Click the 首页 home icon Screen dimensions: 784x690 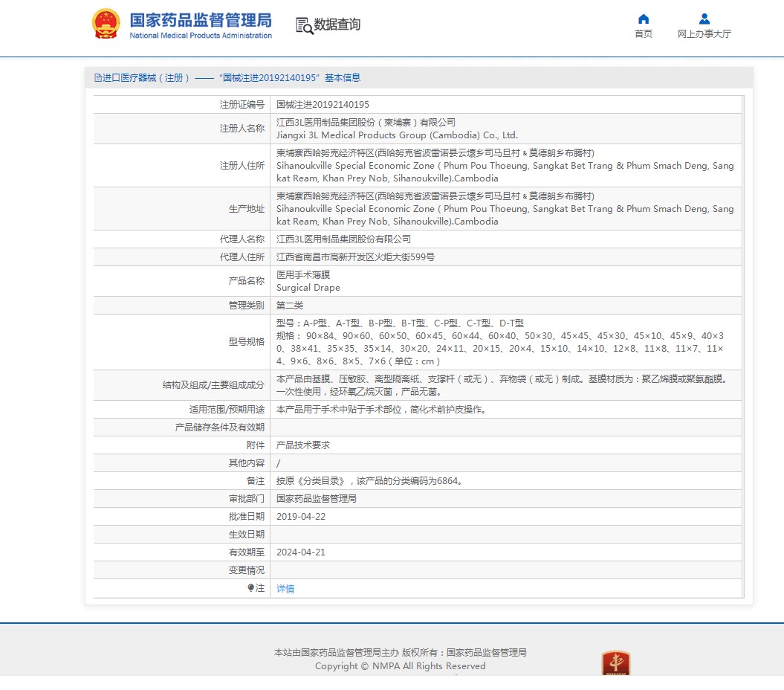click(644, 19)
